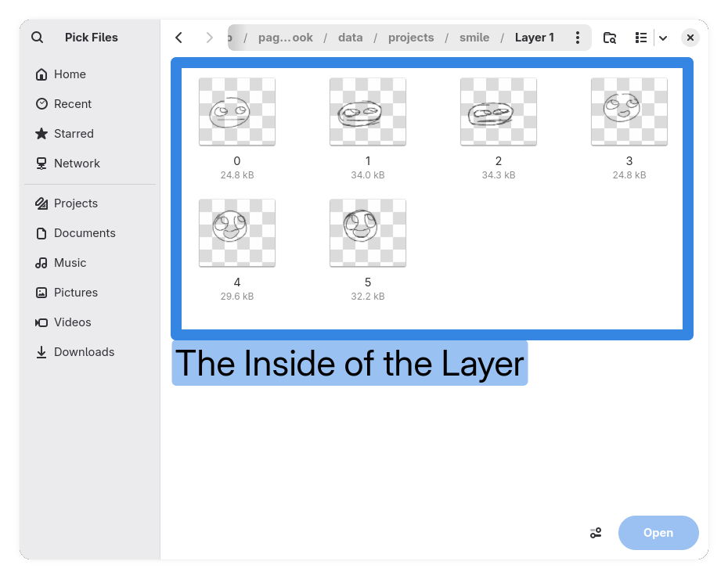Open Home in the sidebar
This screenshot has width=728, height=579.
coord(90,74)
